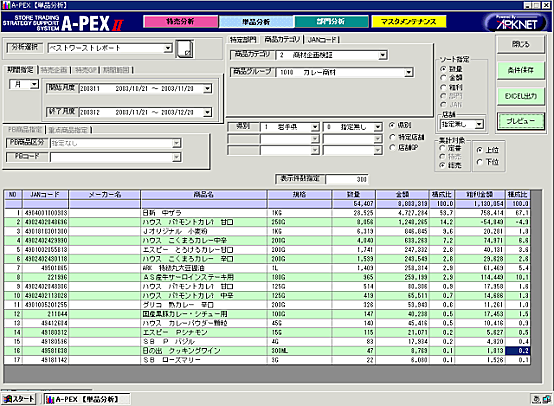Screen dimensions: 554x406
Task: Click the 条件保存 button
Action: (x=521, y=70)
